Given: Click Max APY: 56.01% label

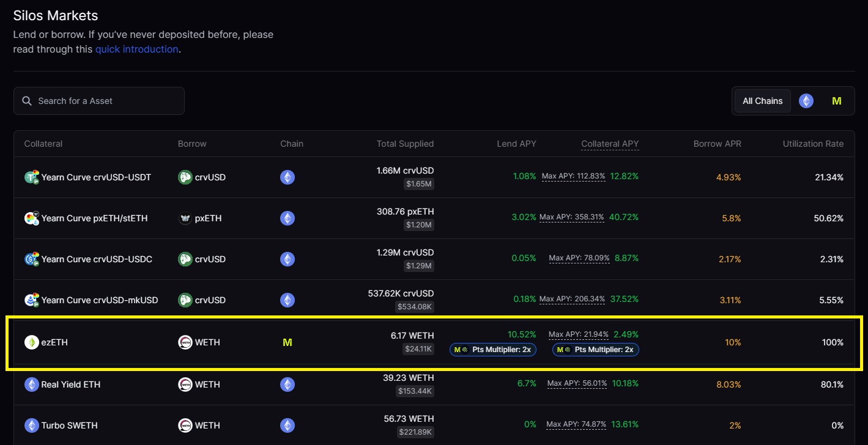Looking at the screenshot, I should pyautogui.click(x=577, y=383).
